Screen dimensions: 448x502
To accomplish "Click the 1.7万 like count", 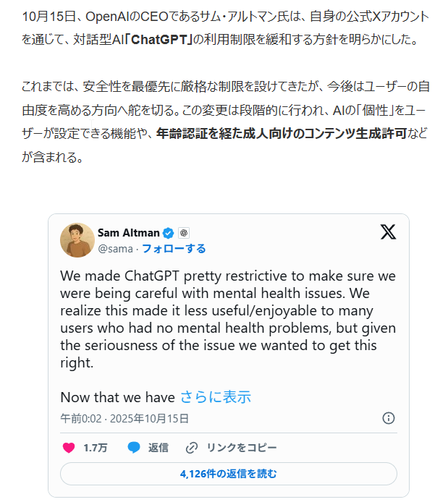I will click(x=96, y=448).
